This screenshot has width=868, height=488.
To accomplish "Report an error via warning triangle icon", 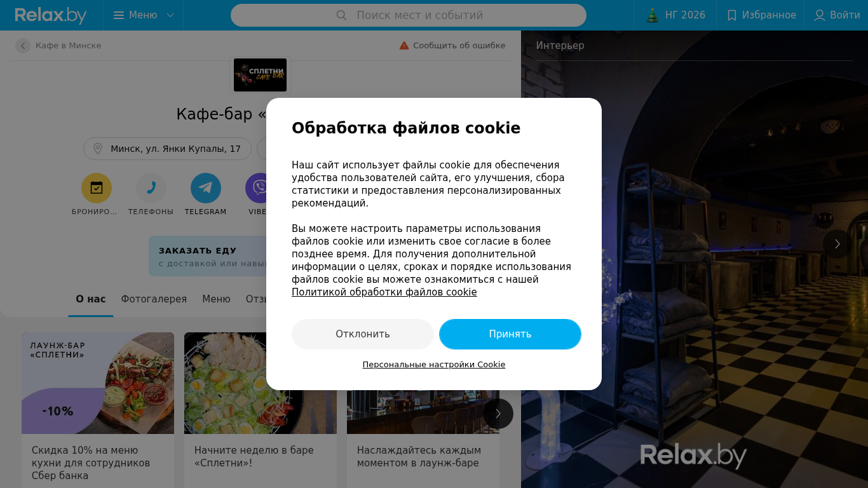I will 404,46.
